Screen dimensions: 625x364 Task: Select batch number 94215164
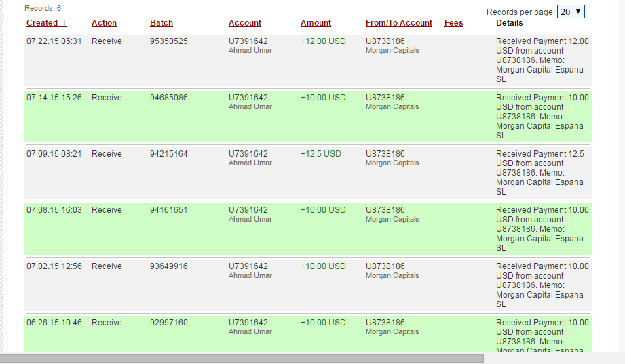pyautogui.click(x=168, y=154)
